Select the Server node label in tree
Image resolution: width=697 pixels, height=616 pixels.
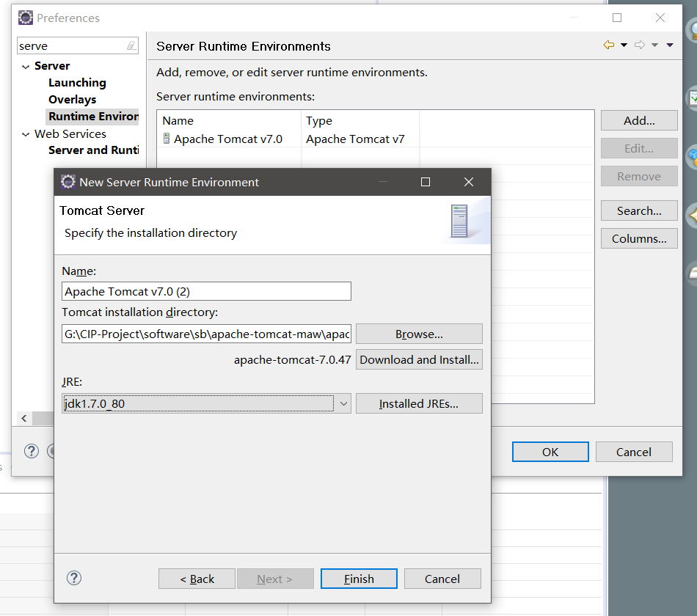pos(52,66)
